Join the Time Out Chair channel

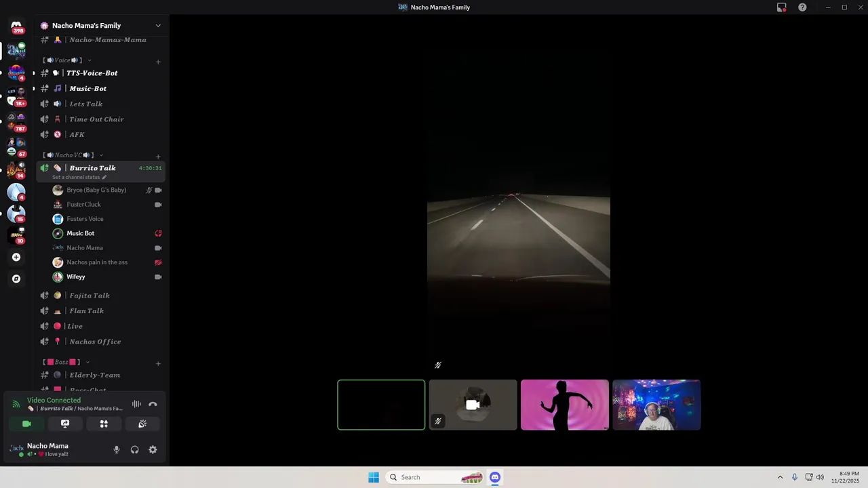pos(101,119)
